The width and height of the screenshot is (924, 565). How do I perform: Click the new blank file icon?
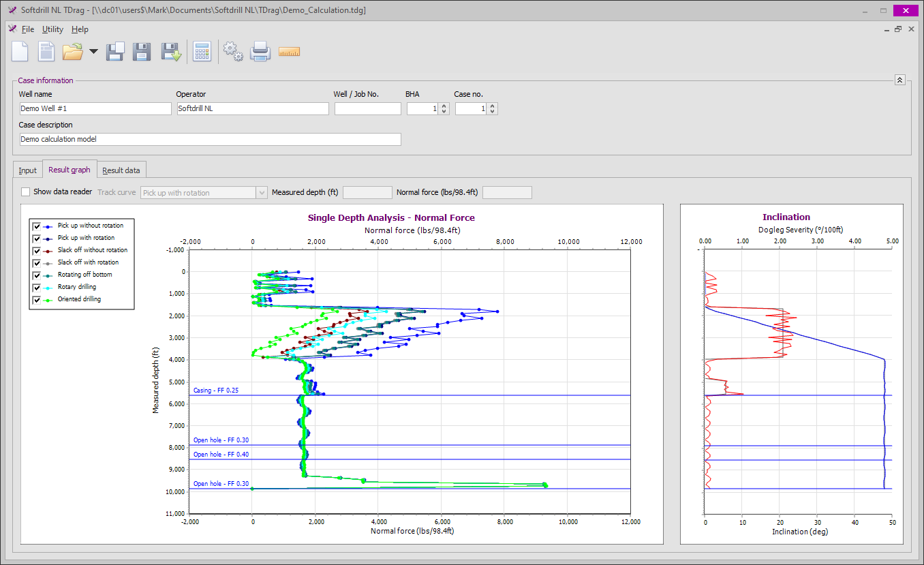(20, 52)
